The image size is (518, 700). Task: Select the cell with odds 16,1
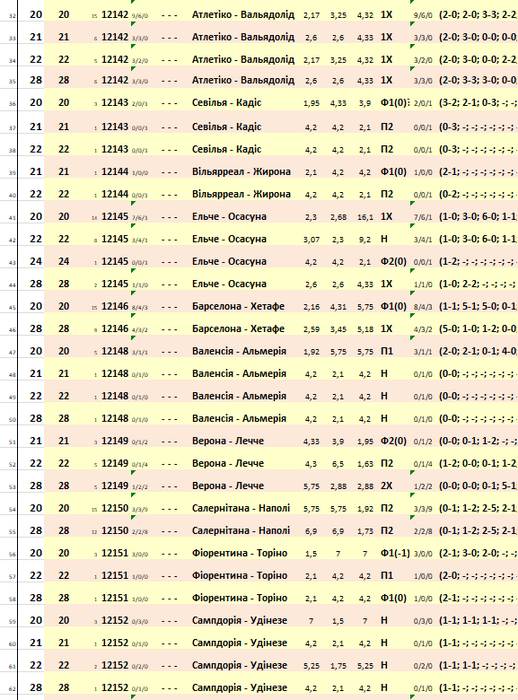365,217
